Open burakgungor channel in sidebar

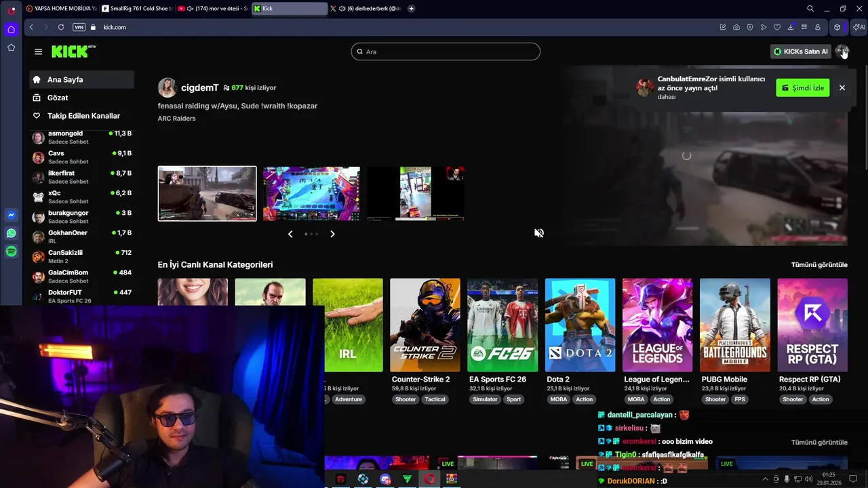81,217
